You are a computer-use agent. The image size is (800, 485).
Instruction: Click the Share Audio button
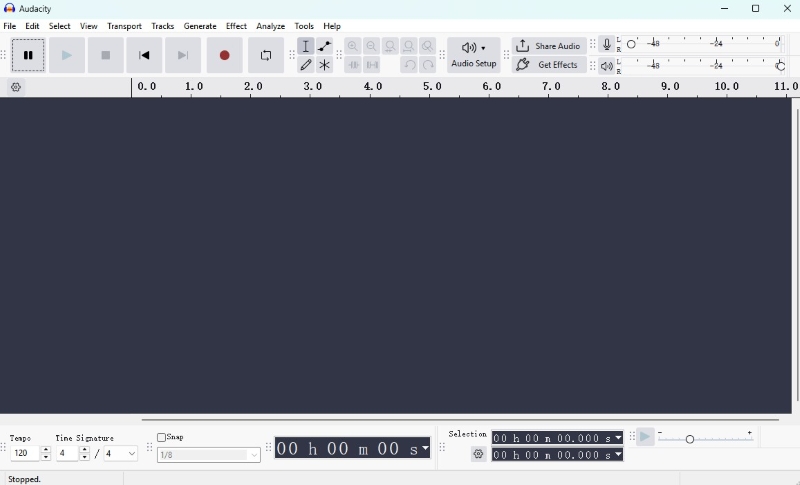[549, 46]
